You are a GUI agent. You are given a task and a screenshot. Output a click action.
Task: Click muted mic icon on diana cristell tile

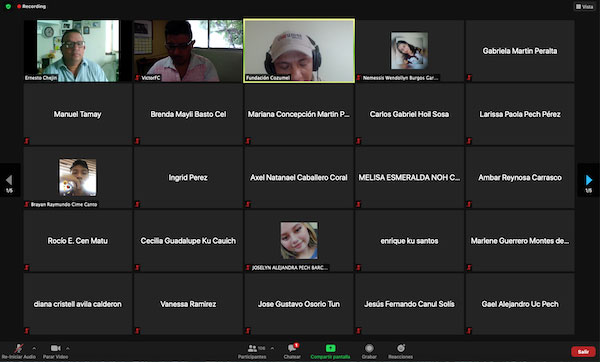click(27, 331)
